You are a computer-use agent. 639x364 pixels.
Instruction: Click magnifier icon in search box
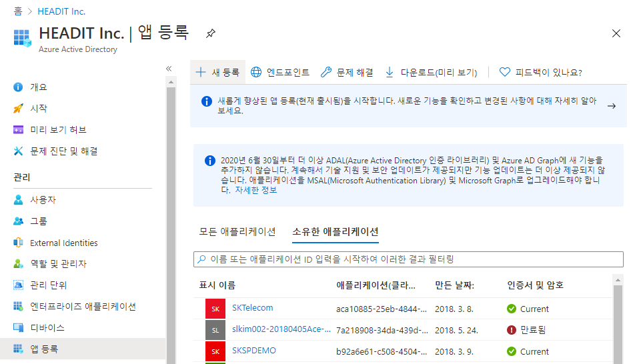click(201, 259)
